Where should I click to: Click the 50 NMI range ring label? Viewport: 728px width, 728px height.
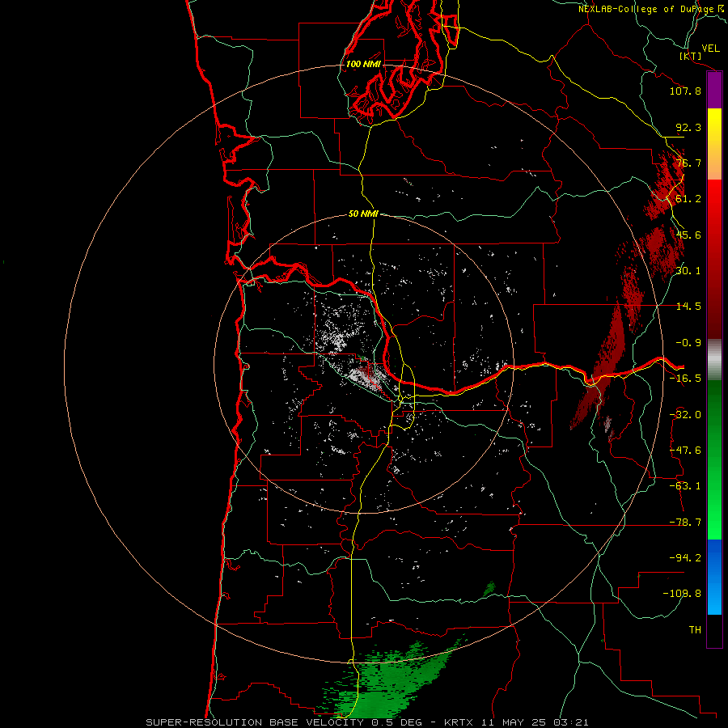click(363, 214)
